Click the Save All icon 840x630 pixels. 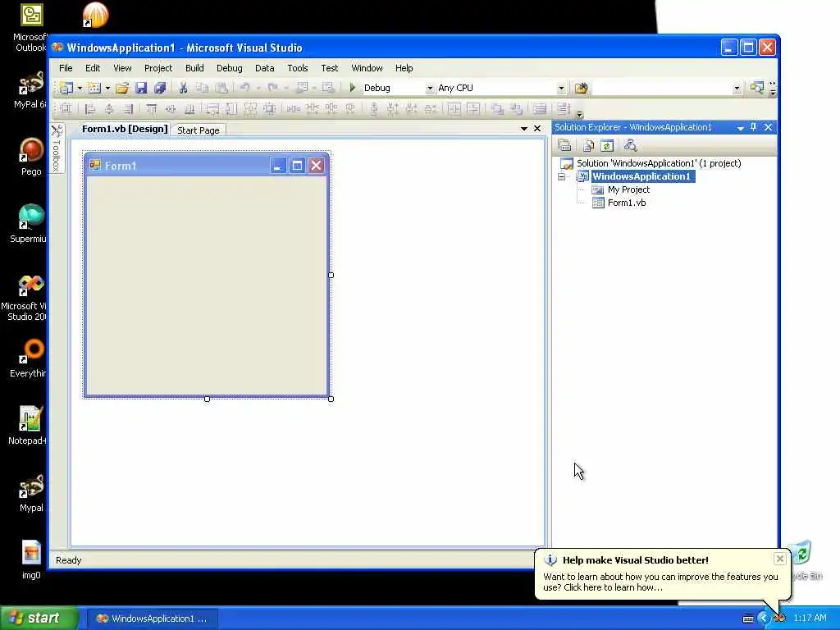[160, 88]
